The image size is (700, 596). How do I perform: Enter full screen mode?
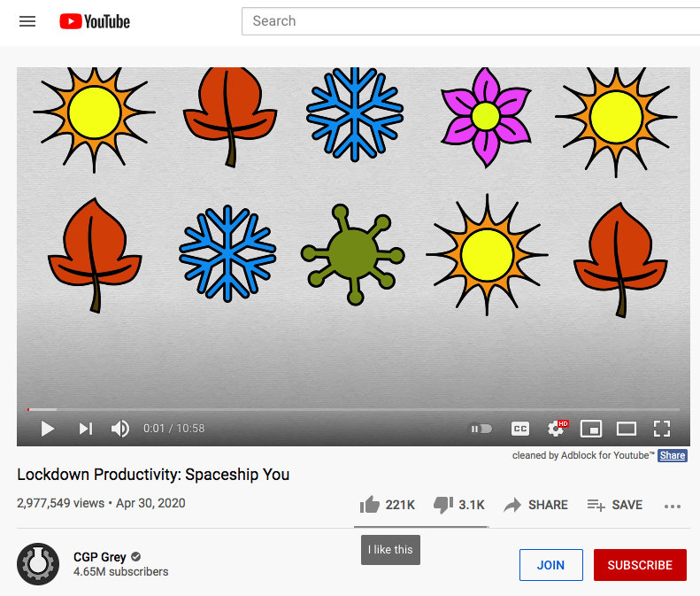[x=662, y=429]
